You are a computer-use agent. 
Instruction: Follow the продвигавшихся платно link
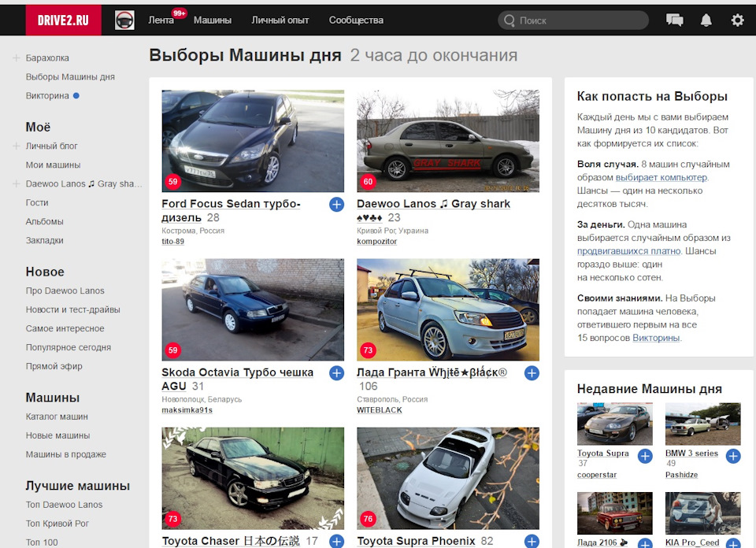[x=628, y=251]
